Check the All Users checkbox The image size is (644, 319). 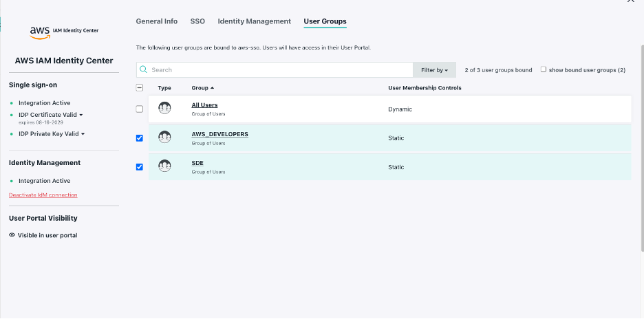click(x=139, y=109)
